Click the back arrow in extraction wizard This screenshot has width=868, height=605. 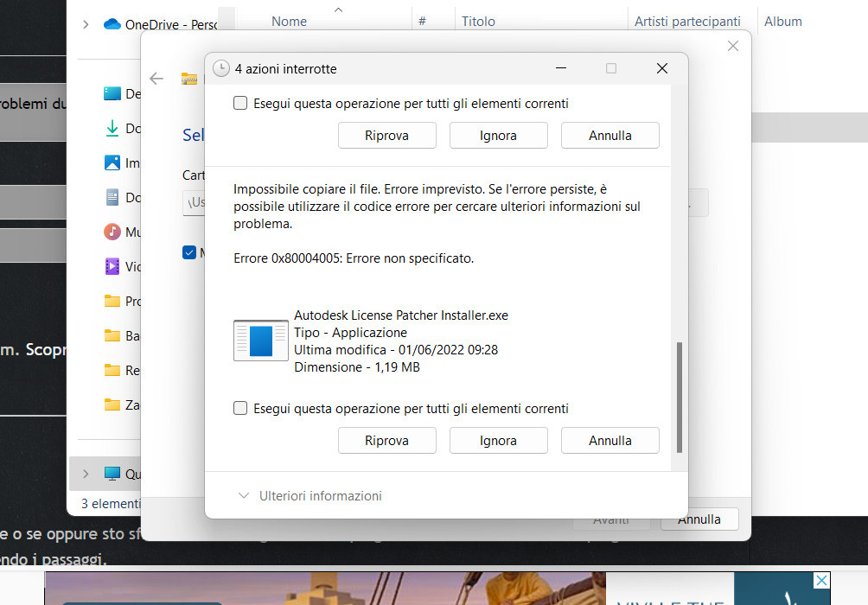156,79
